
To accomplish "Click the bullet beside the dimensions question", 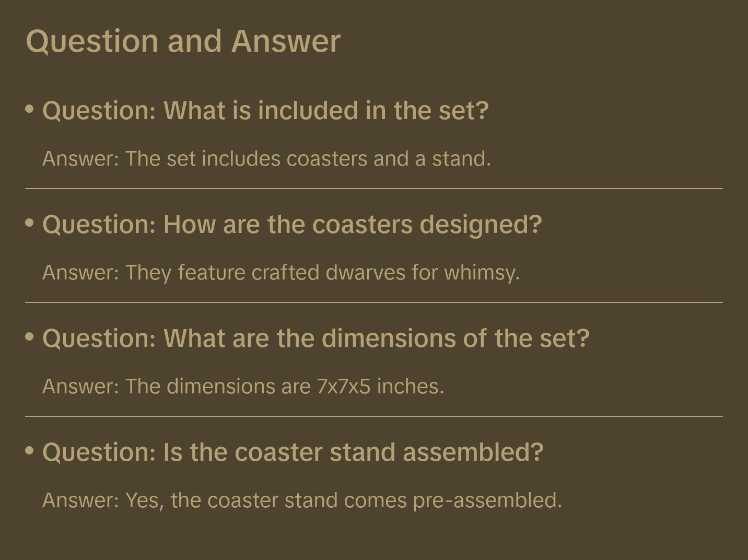I will tap(30, 337).
